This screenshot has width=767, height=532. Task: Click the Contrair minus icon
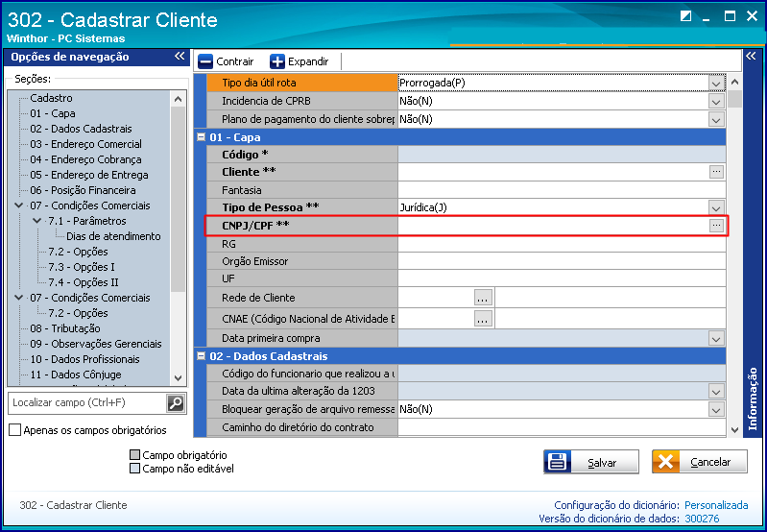[205, 61]
